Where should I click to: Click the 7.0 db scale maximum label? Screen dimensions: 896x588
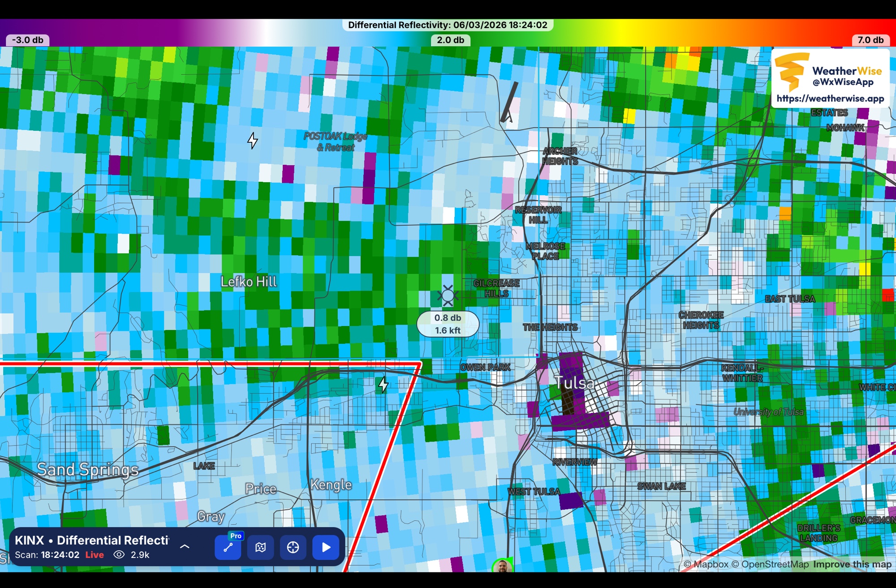click(870, 40)
